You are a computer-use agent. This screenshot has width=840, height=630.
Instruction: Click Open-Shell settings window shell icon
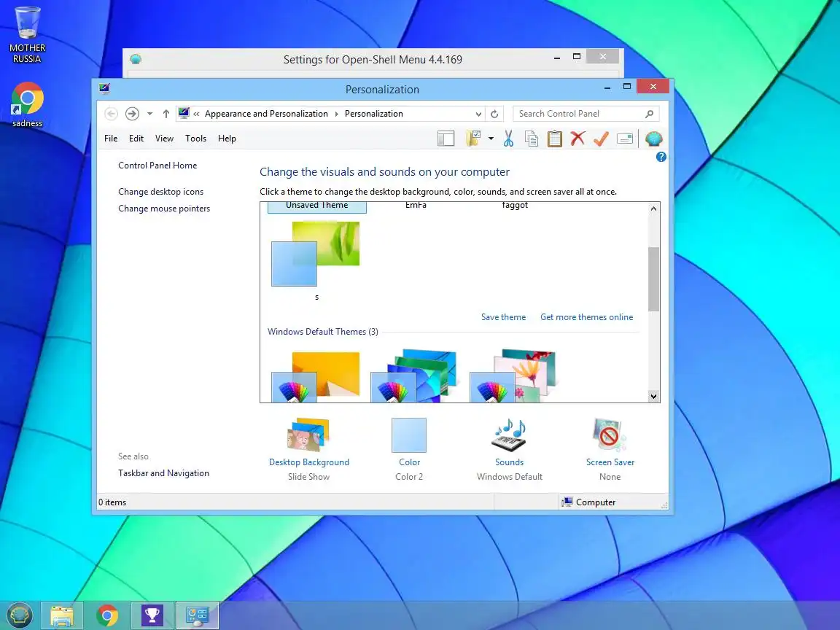(136, 59)
